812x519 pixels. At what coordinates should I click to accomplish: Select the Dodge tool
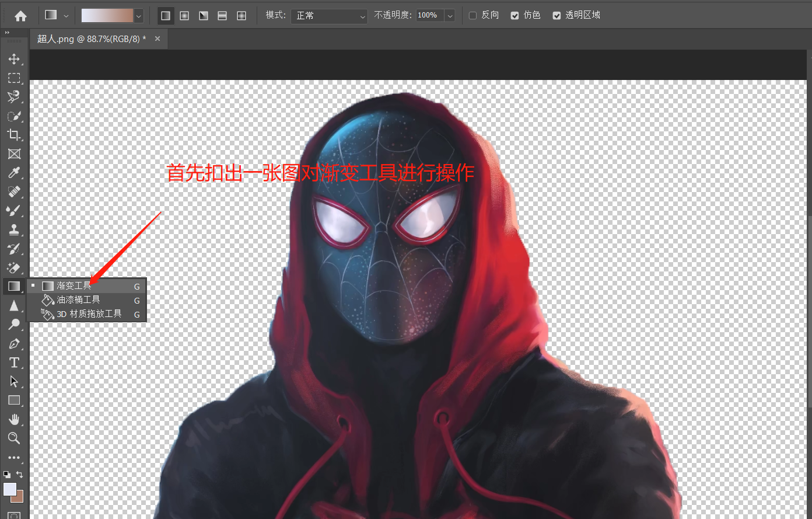pos(14,324)
